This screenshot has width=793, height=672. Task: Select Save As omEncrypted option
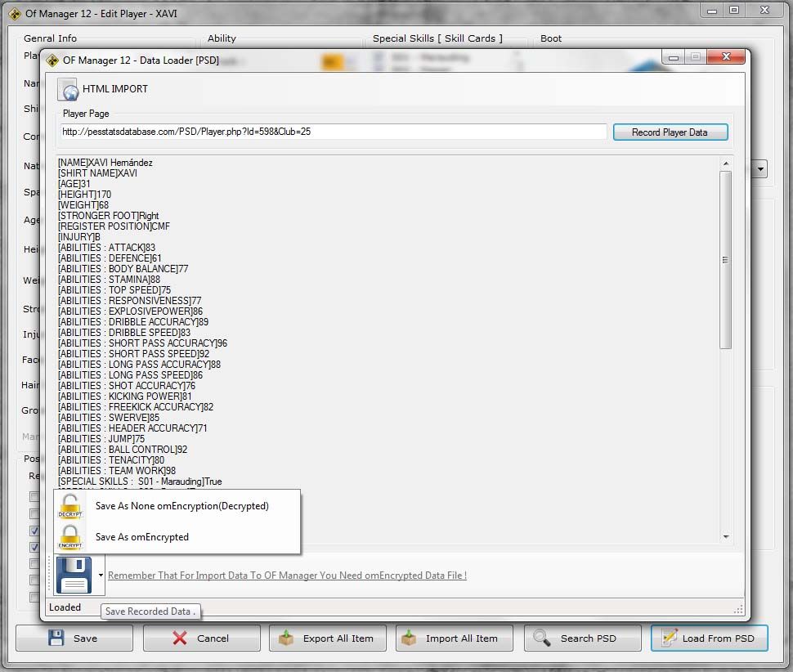point(142,537)
